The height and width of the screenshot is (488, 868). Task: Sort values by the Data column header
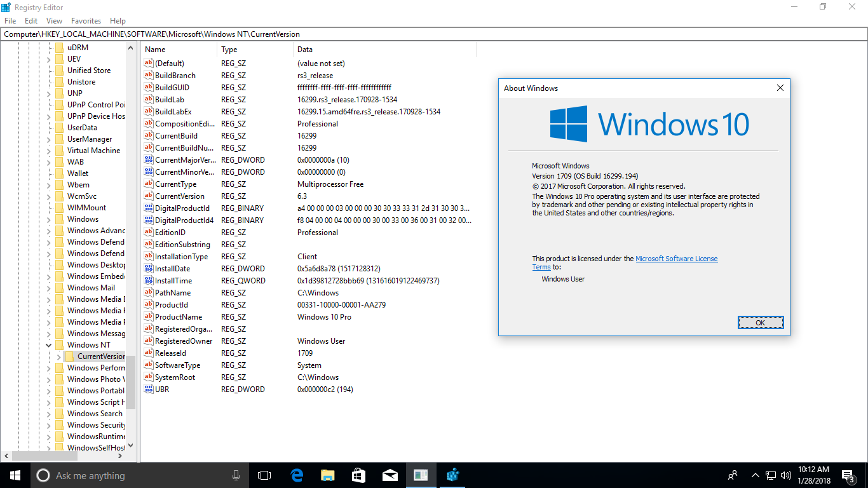385,50
